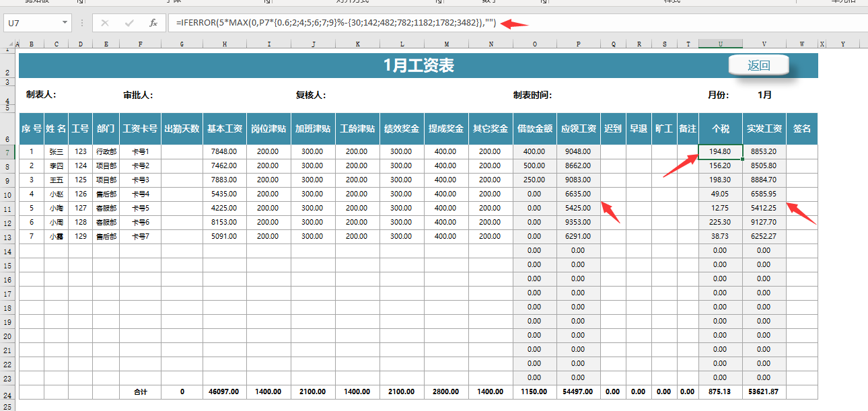868x411 pixels.
Task: Select total base salary 46097.00
Action: [x=225, y=391]
